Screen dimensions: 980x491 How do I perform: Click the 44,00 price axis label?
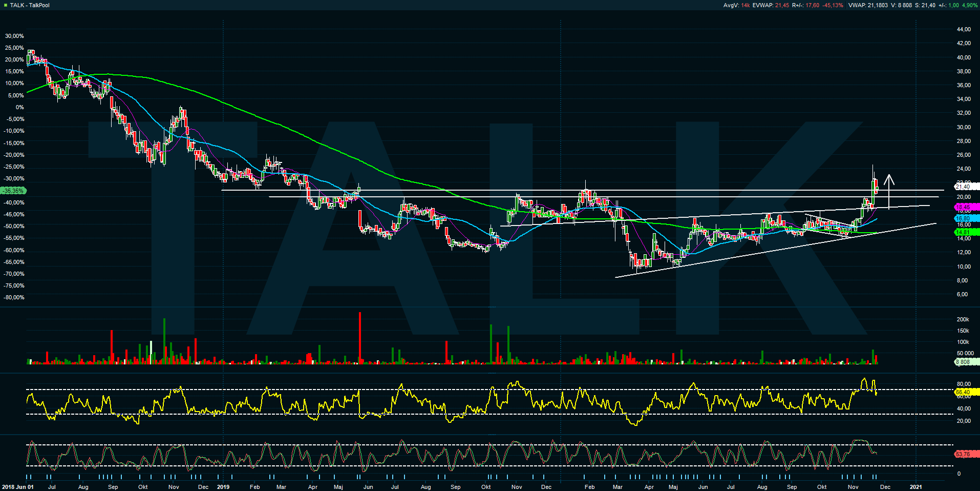pyautogui.click(x=964, y=29)
